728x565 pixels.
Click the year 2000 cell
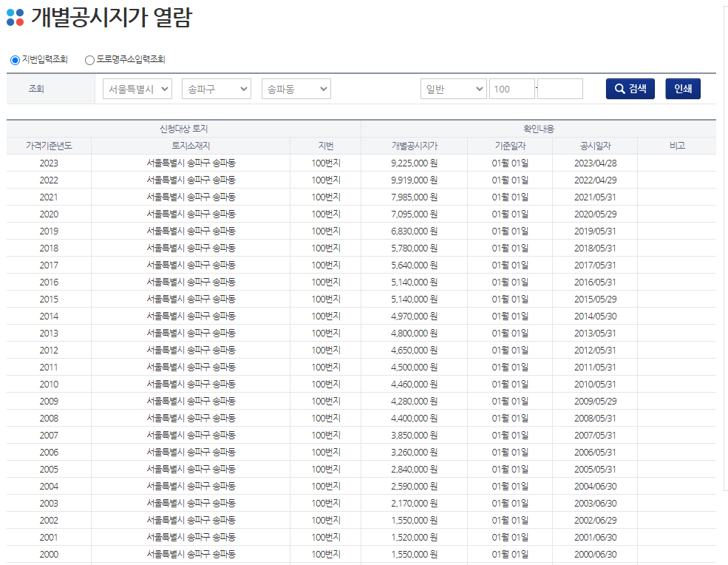49,555
